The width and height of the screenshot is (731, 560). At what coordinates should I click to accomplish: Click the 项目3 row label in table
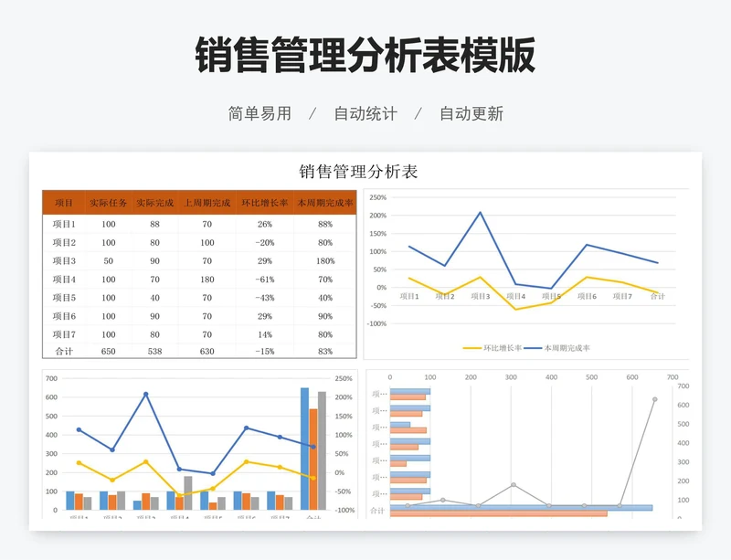pyautogui.click(x=64, y=260)
